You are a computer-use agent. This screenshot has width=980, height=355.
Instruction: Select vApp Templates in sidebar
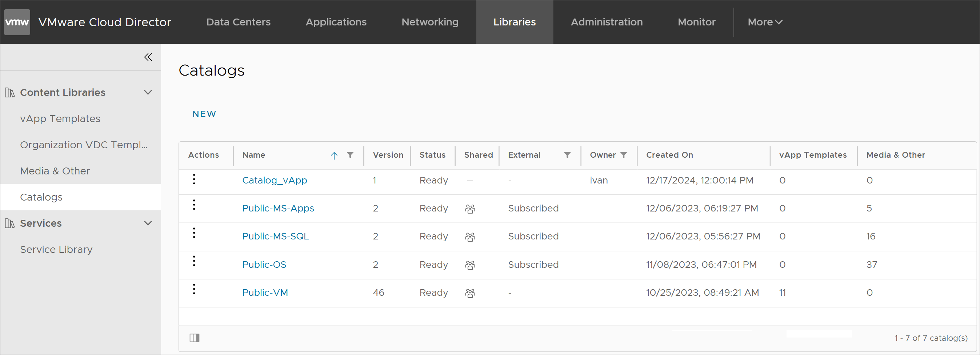[60, 118]
